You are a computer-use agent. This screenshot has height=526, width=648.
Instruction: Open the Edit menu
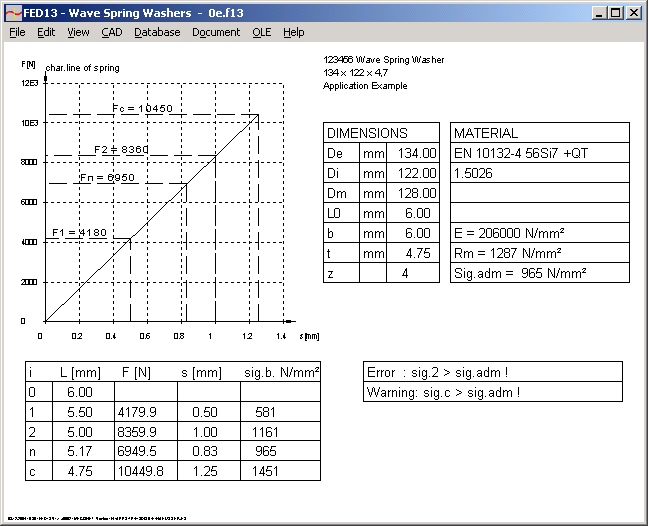coord(46,32)
